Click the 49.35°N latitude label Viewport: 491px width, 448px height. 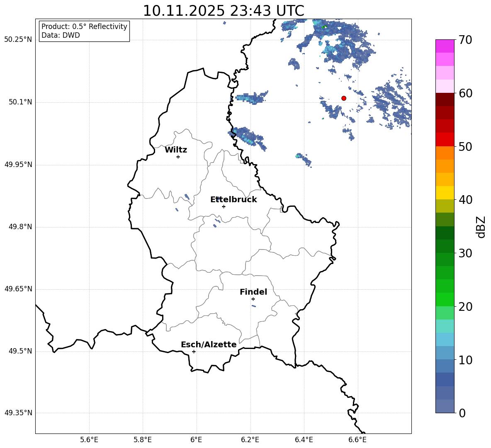click(x=18, y=413)
